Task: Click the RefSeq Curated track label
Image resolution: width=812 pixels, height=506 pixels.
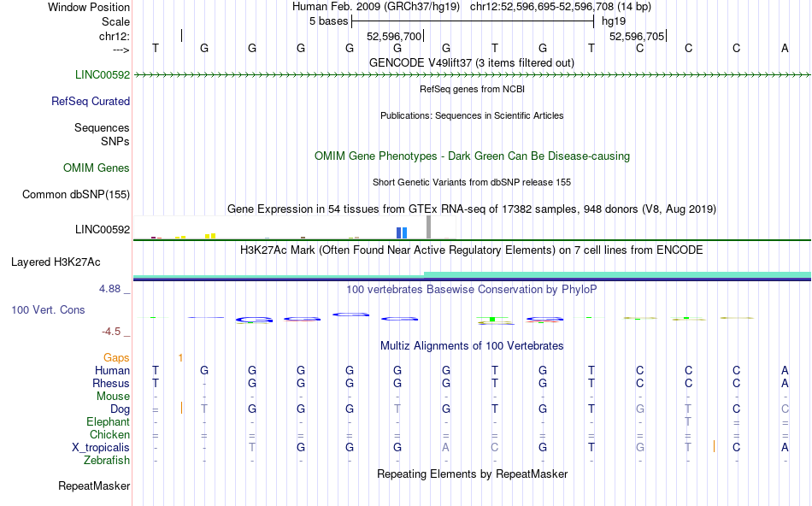Action: [x=90, y=101]
